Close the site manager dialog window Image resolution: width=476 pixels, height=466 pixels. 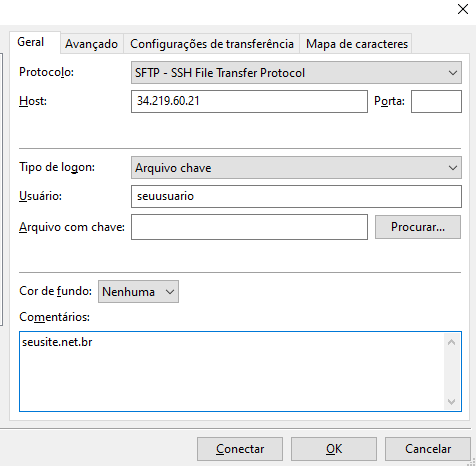pyautogui.click(x=463, y=9)
